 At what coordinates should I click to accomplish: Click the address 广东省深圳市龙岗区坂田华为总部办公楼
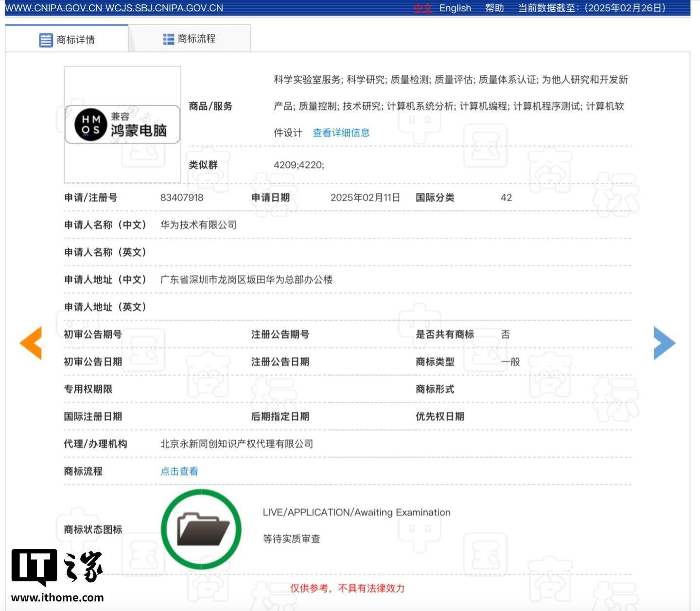click(x=246, y=279)
